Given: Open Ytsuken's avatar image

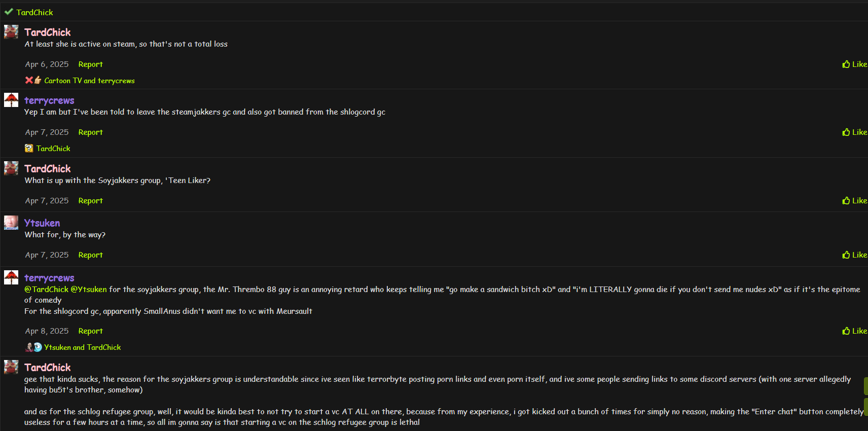Looking at the screenshot, I should 11,223.
